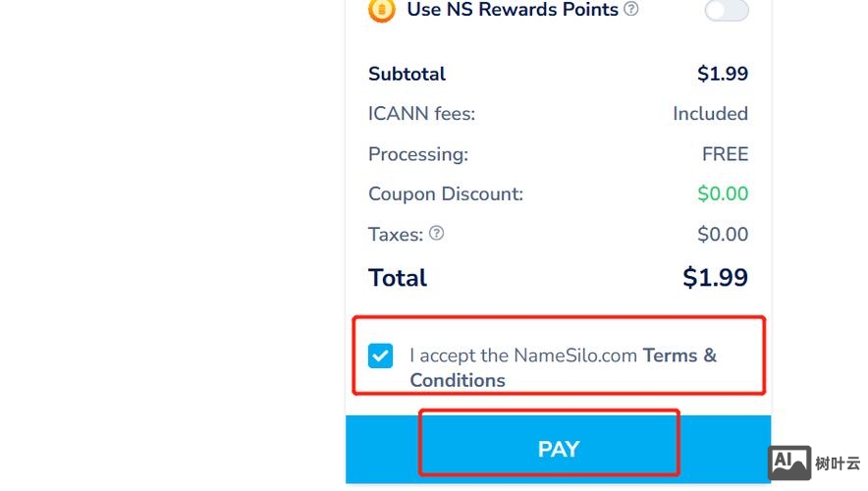Click the "Included" ICANN fees value
This screenshot has height=491, width=868.
coord(710,114)
